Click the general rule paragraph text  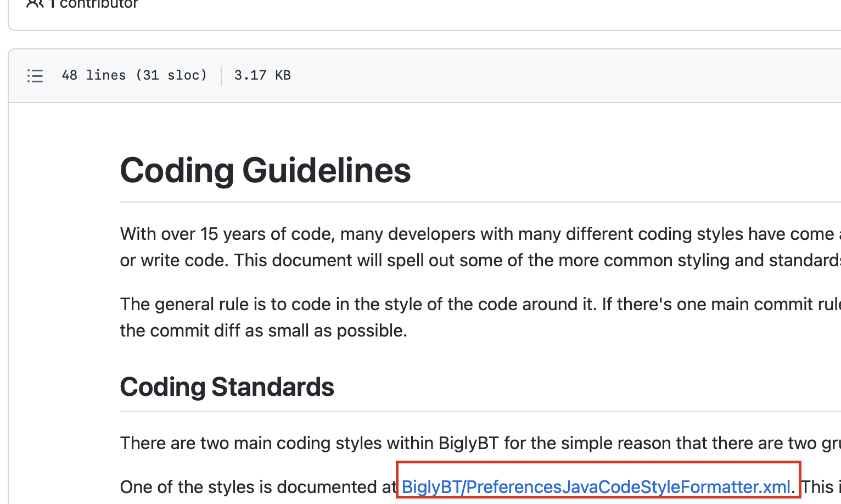tap(384, 304)
